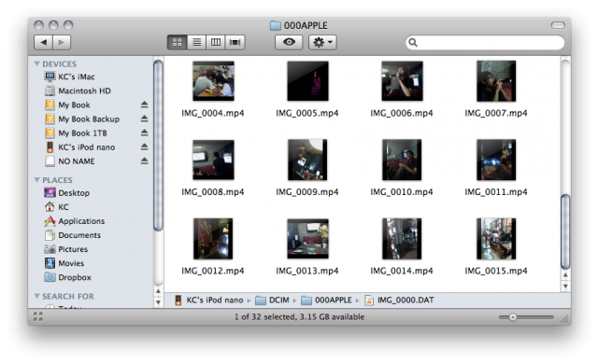This screenshot has height=364, width=598.
Task: Go back with the left arrow button
Action: 44,42
